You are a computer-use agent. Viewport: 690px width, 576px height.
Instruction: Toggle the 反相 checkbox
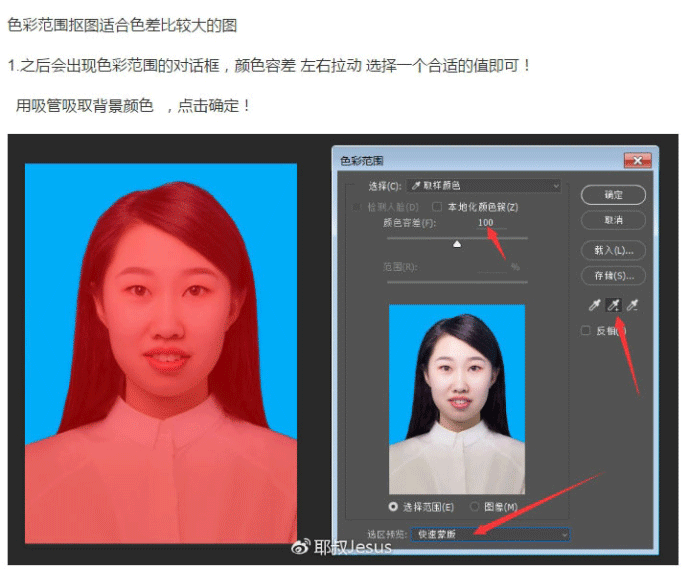(x=585, y=330)
